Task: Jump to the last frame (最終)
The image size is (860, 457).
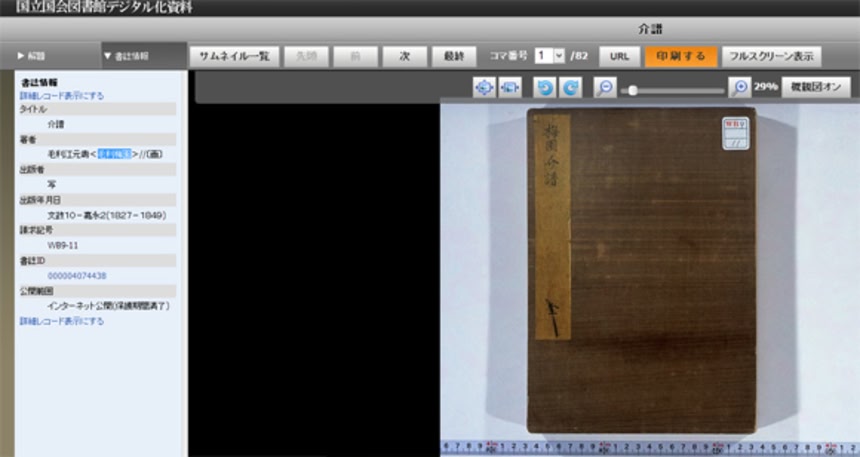Action: [454, 56]
